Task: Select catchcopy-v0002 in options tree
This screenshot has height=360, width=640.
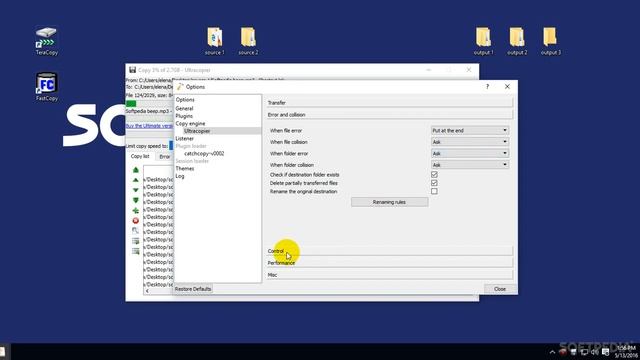Action: point(204,153)
